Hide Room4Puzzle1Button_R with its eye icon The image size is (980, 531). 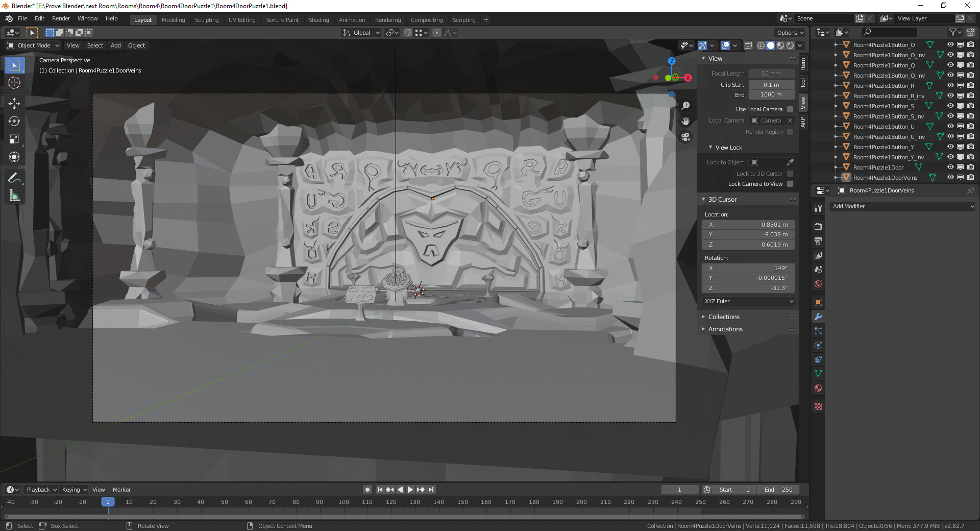point(950,85)
